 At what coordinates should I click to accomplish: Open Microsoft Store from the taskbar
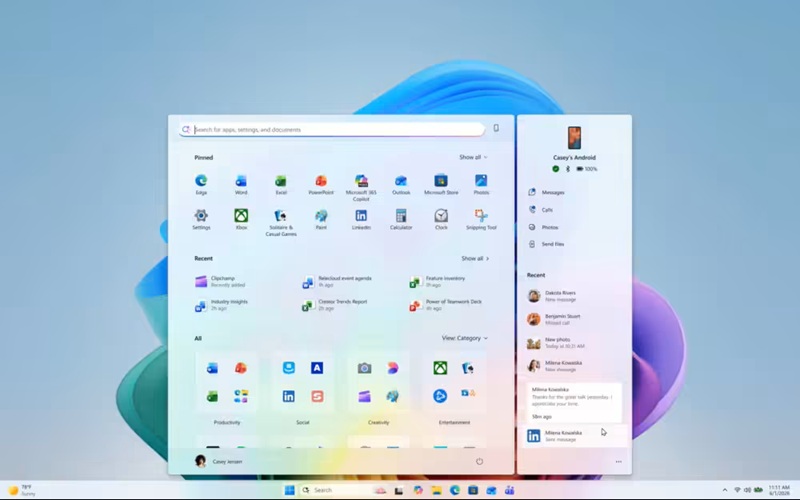(473, 490)
